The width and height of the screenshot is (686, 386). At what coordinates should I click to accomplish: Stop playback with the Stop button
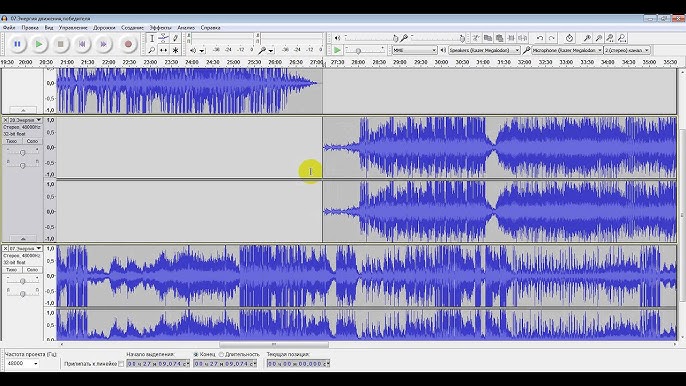click(x=60, y=44)
